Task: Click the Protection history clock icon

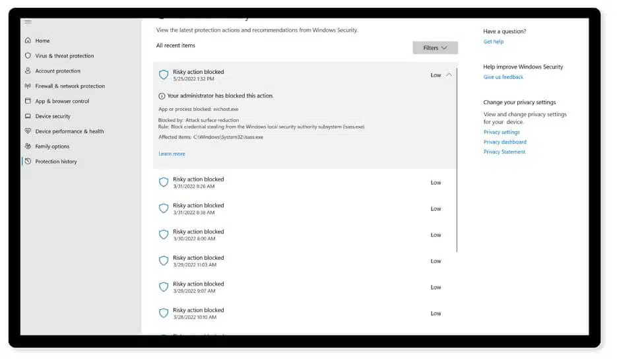Action: click(28, 161)
